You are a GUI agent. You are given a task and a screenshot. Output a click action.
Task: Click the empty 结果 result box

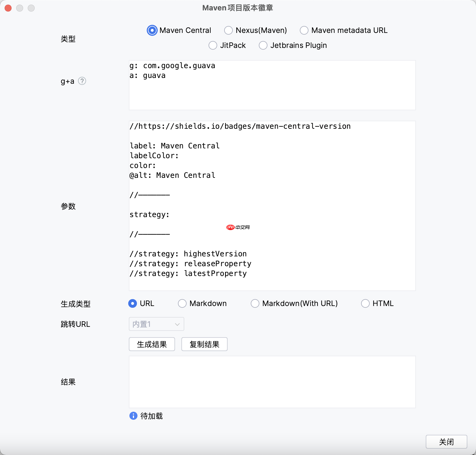(272, 382)
